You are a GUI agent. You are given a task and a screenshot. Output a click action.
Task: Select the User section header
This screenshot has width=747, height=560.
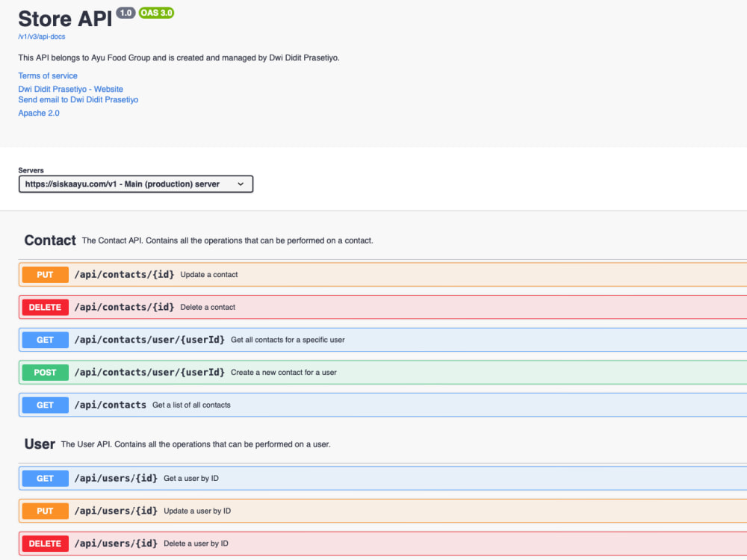(38, 444)
